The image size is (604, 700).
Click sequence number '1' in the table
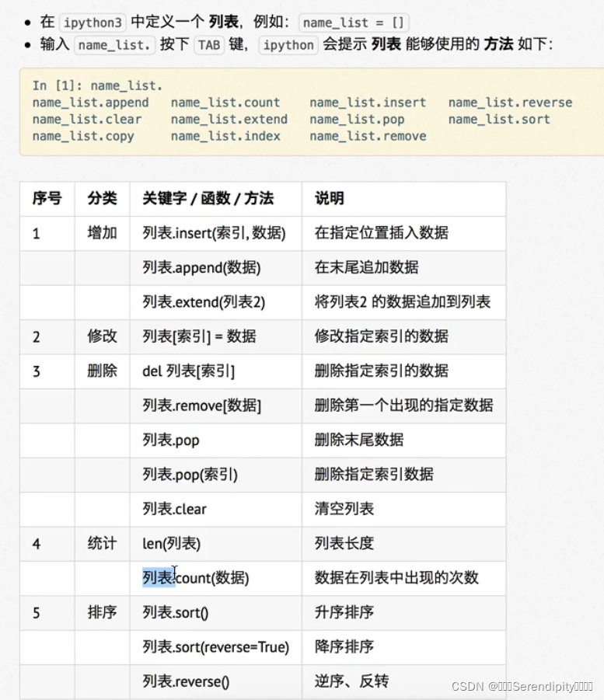pos(37,234)
